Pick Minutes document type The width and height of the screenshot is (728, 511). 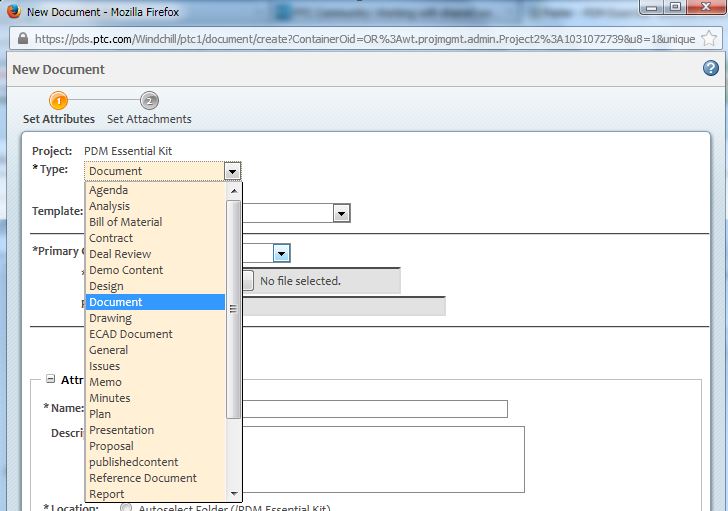click(x=155, y=398)
